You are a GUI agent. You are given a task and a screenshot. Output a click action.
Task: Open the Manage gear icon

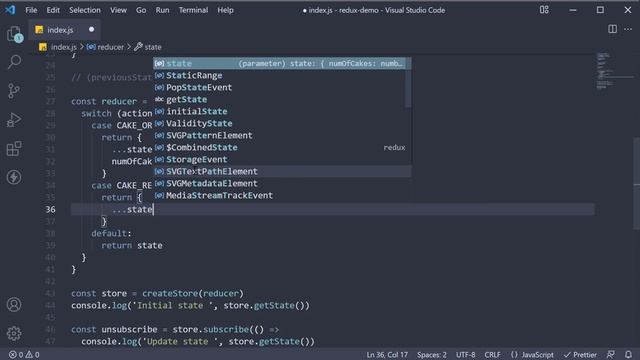(14, 333)
